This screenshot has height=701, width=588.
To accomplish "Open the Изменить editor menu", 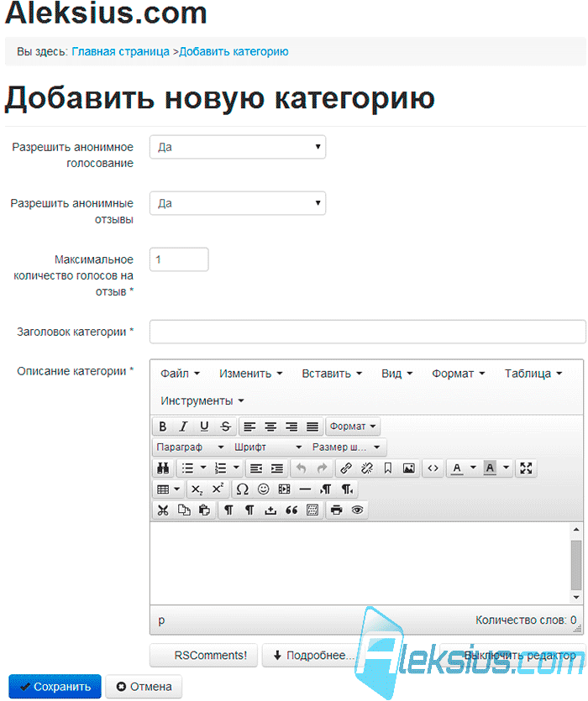I will [x=250, y=374].
